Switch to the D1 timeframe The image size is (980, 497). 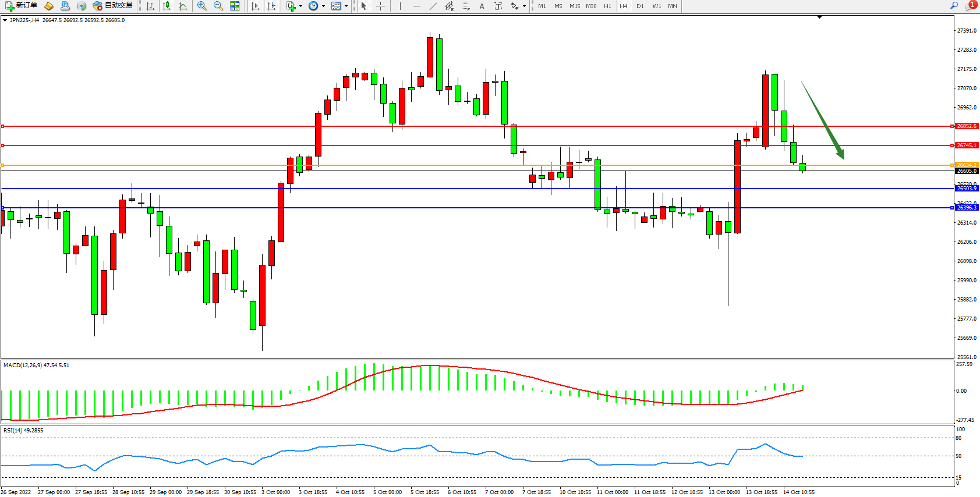640,6
